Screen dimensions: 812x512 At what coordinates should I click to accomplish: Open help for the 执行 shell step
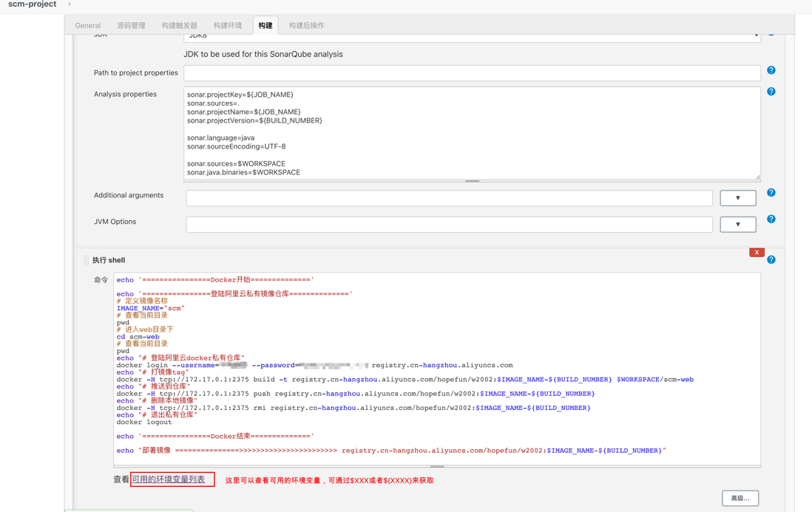tap(771, 259)
